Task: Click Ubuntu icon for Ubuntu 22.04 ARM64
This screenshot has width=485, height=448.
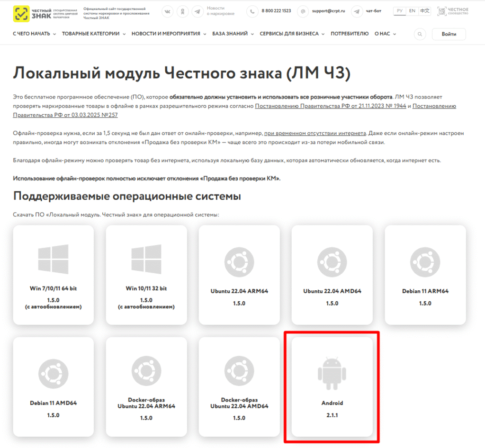Action: coord(239,262)
